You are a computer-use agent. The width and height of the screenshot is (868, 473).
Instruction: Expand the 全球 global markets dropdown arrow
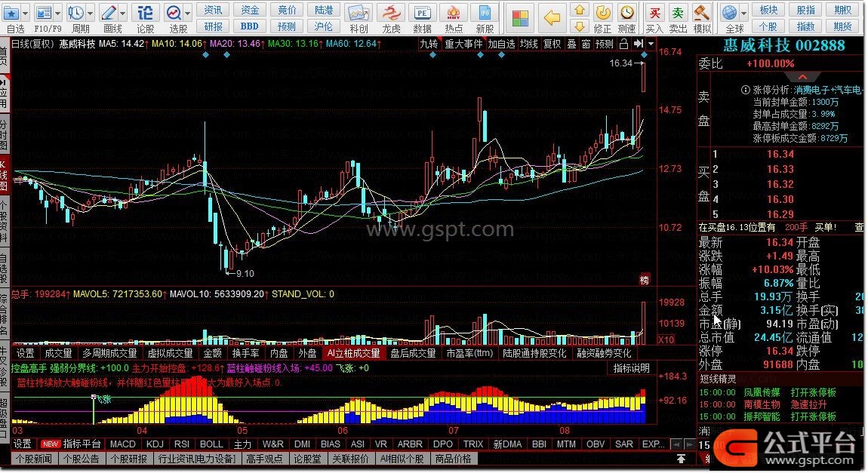[x=743, y=12]
